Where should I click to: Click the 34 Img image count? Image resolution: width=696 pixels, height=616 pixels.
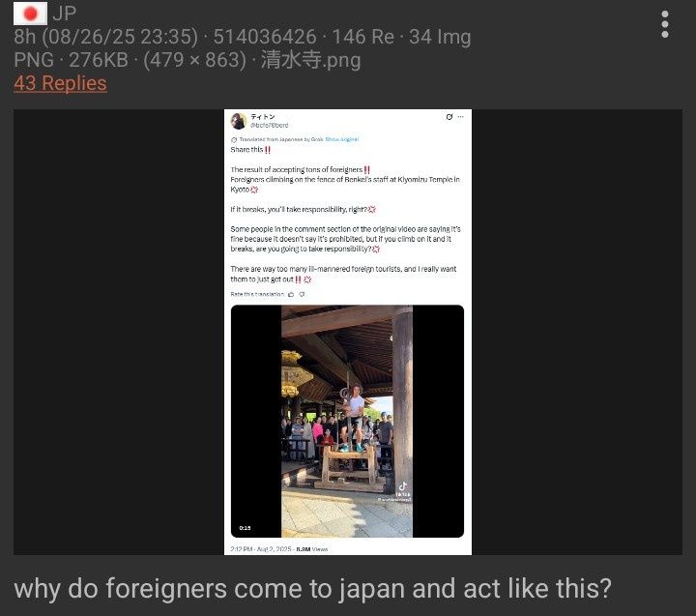440,37
